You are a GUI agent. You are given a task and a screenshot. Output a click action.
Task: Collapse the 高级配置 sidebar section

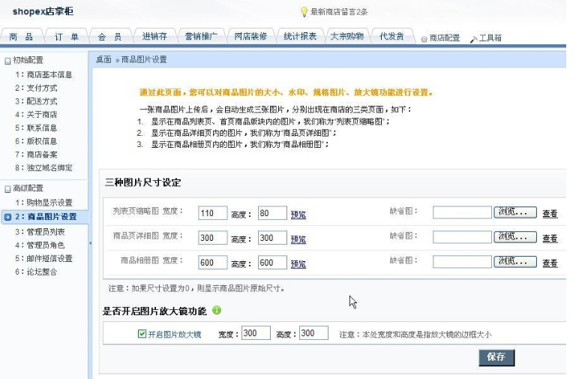(7, 188)
